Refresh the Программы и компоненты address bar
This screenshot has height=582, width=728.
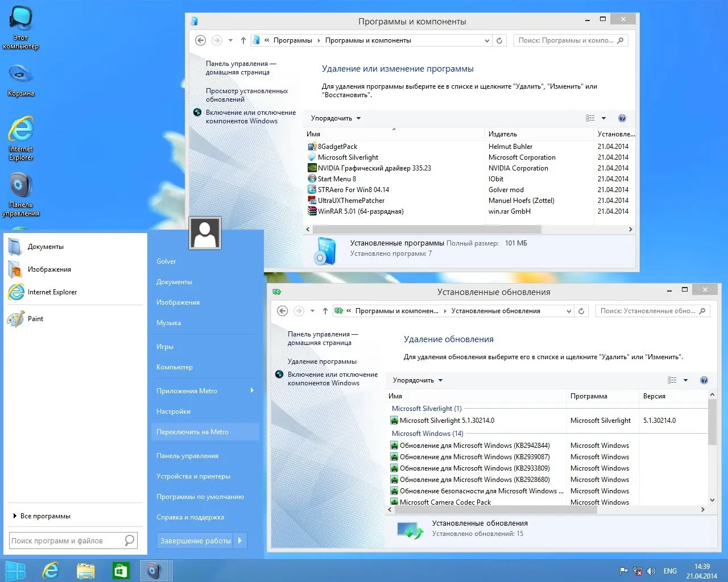tap(499, 40)
